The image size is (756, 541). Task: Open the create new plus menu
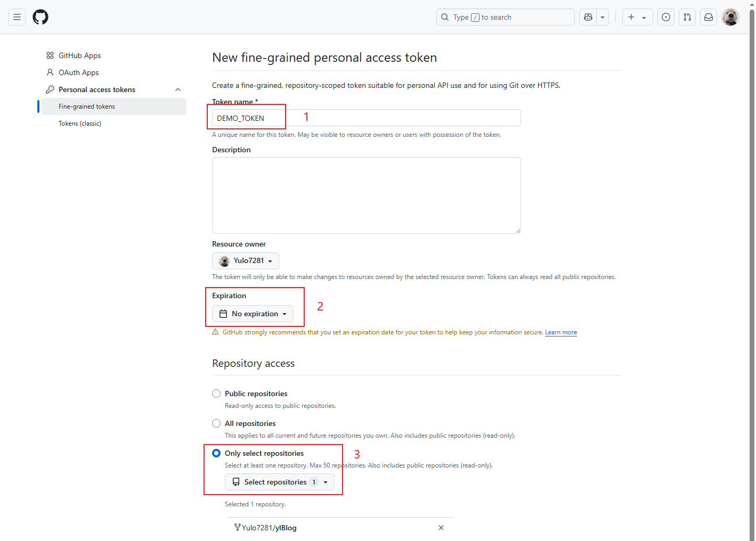(637, 17)
